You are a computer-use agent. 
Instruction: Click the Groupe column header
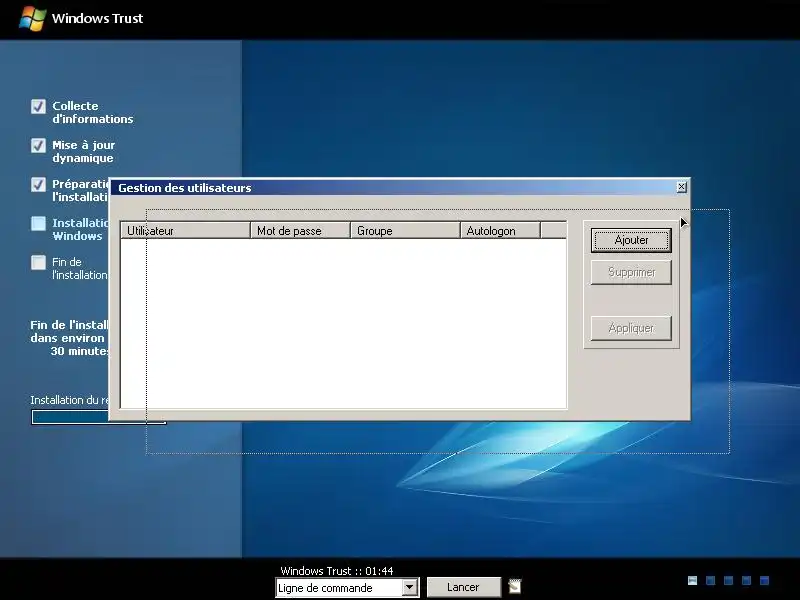[405, 231]
